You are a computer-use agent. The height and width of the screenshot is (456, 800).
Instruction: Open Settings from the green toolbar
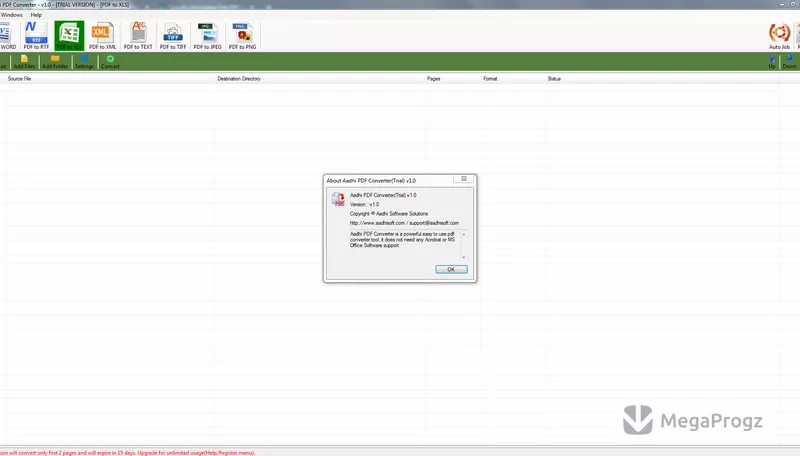(x=84, y=62)
